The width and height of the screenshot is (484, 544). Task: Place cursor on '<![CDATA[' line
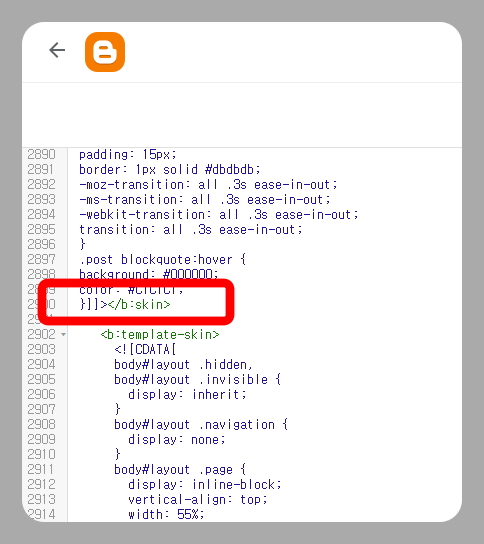coord(145,349)
